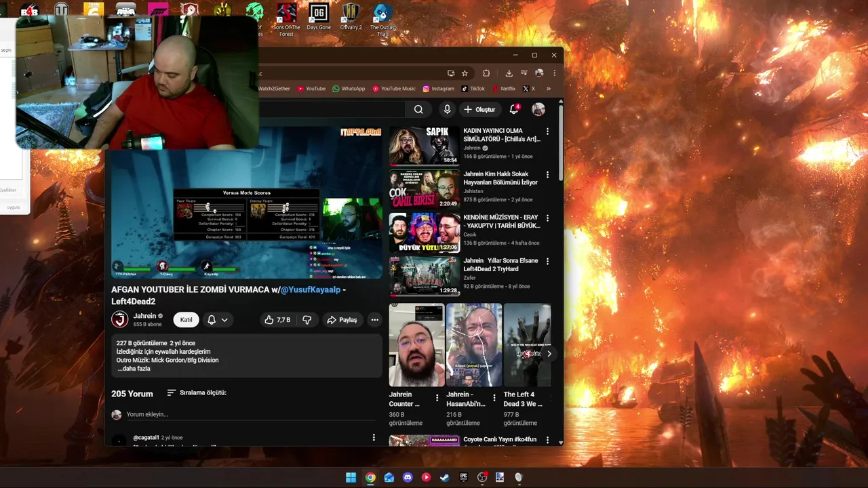Open Coyote Canlı Yayın #ko4fun title
This screenshot has width=868, height=488.
(500, 440)
